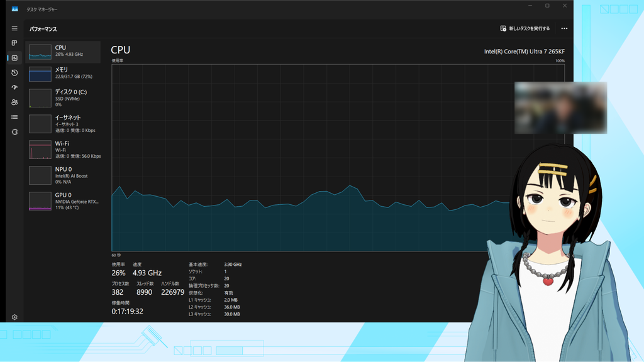The height and width of the screenshot is (362, 644).
Task: Click the L2 cache 36.0 MB value
Action: [232, 307]
